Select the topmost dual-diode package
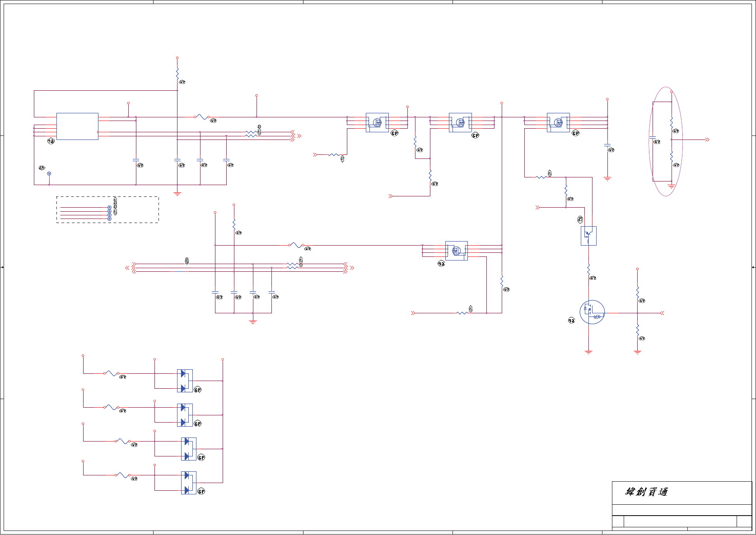The height and width of the screenshot is (535, 756). [x=185, y=381]
